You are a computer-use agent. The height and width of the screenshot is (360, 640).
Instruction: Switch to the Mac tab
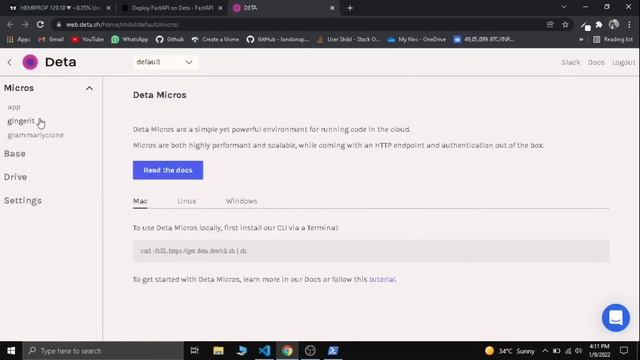(x=140, y=201)
